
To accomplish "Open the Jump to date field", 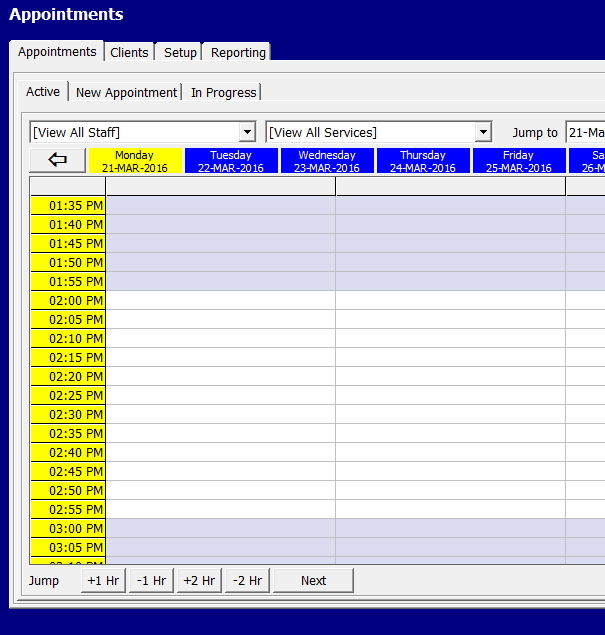I will click(x=585, y=132).
